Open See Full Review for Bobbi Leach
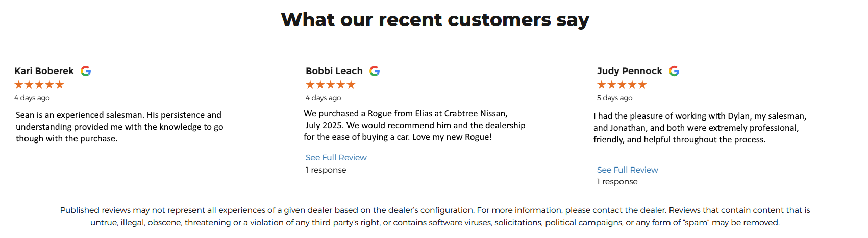 pyautogui.click(x=336, y=158)
